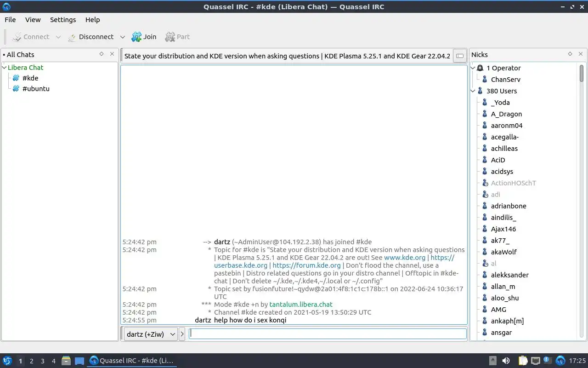
Task: Select AciD in the nick list
Action: [498, 160]
